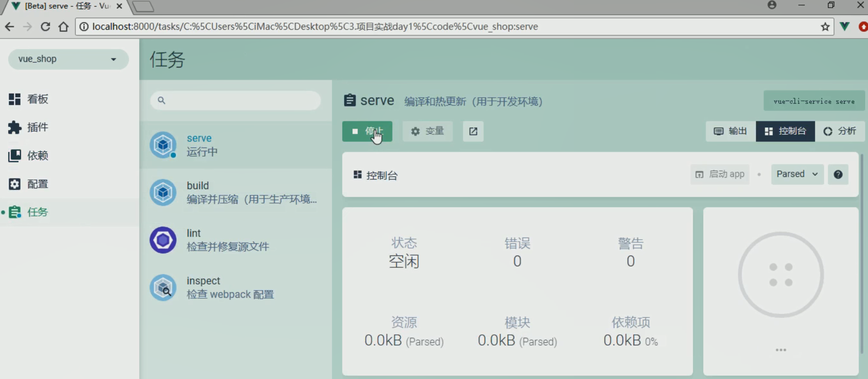This screenshot has height=379, width=868.
Task: Click the build task cube icon
Action: pyautogui.click(x=163, y=192)
